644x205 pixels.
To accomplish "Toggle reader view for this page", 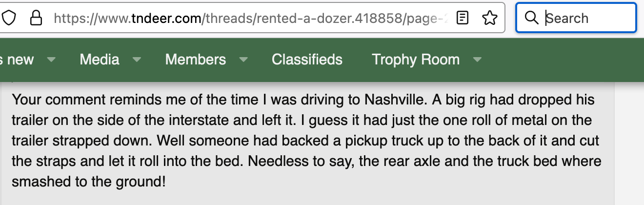I will click(463, 18).
